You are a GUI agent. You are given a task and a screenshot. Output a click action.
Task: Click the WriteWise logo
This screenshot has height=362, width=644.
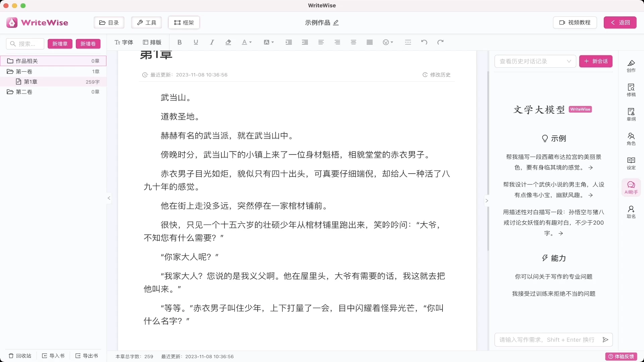tap(37, 22)
